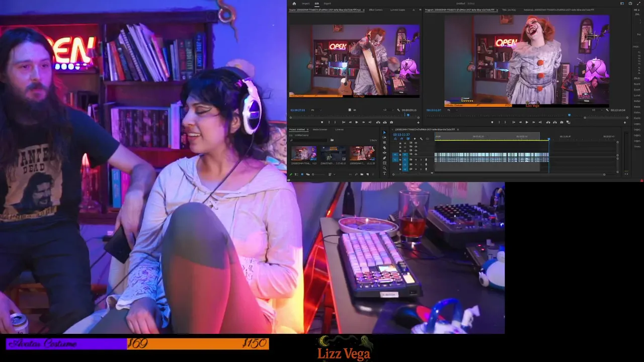Click New Item icon in Project panel
Screen dimensions: 644x362
tap(368, 174)
